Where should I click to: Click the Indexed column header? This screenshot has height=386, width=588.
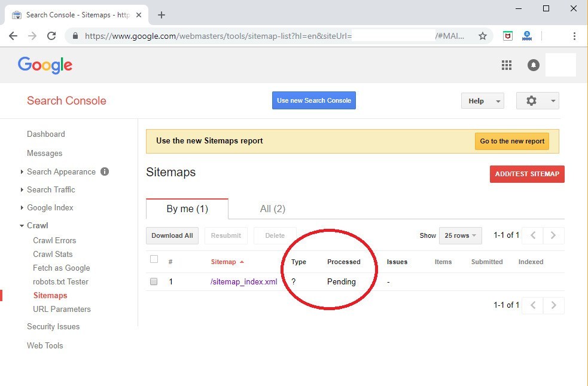[531, 262]
